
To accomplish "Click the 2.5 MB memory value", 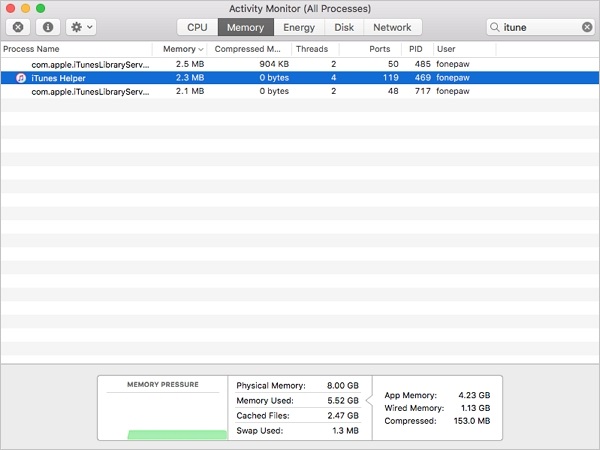I will click(x=190, y=64).
